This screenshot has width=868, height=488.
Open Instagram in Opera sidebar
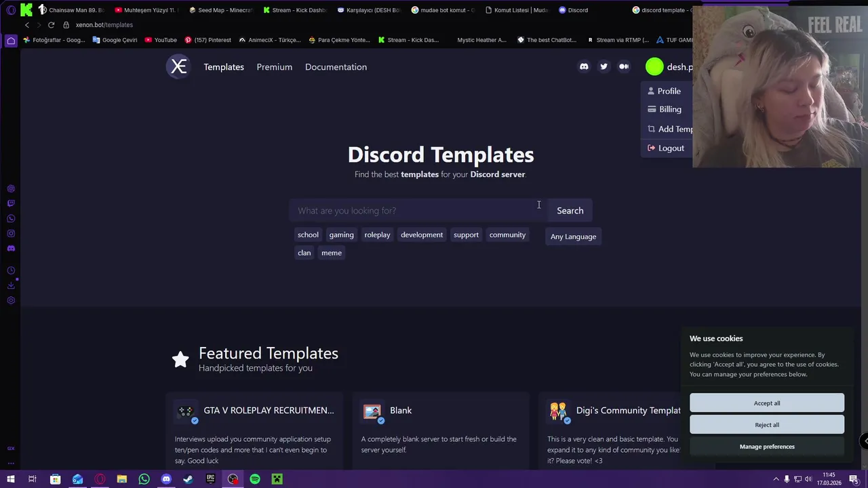[11, 233]
